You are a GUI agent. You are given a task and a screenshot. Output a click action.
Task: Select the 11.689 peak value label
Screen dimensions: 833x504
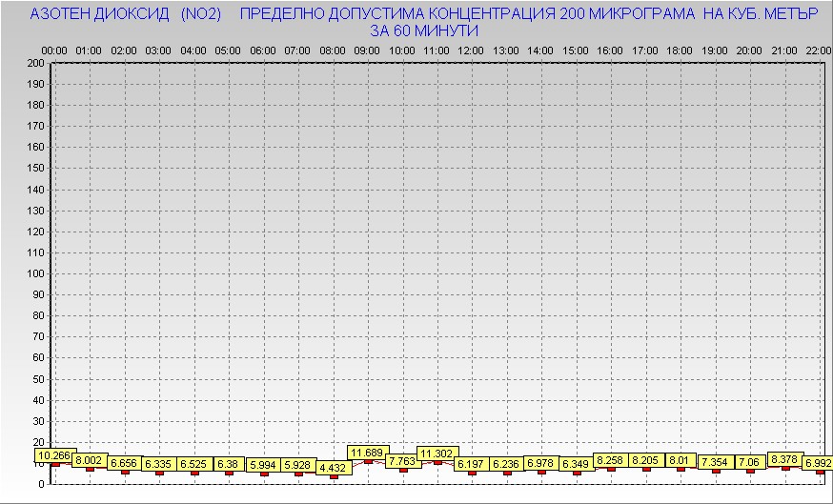click(x=368, y=453)
